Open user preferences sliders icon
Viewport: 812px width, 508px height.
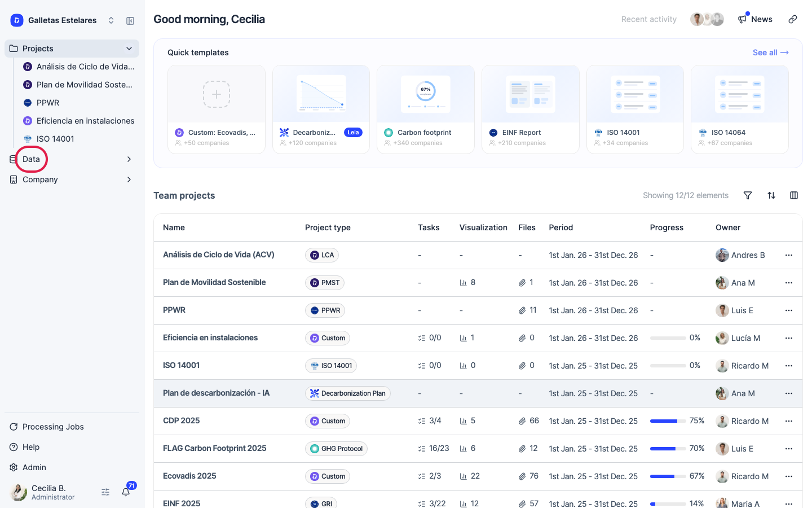(105, 492)
